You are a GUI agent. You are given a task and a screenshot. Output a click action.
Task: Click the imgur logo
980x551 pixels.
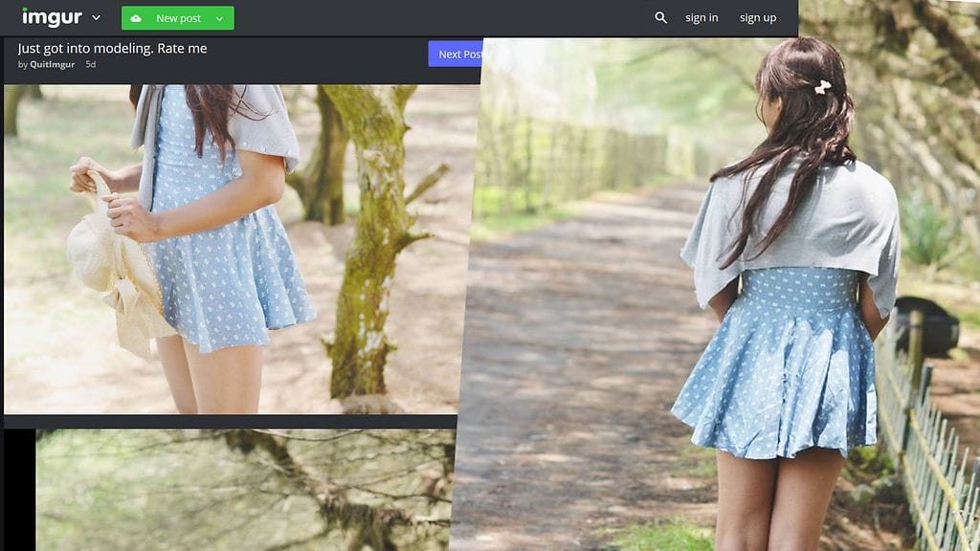[x=52, y=17]
